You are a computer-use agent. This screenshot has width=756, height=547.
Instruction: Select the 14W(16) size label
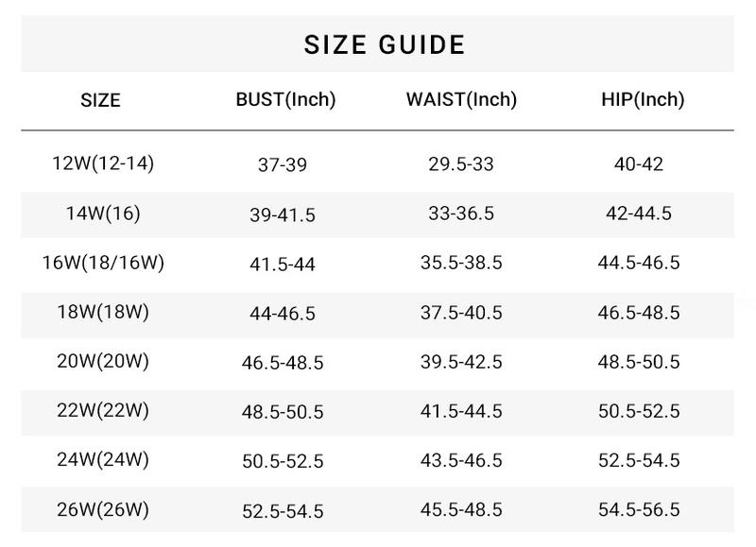tap(103, 214)
